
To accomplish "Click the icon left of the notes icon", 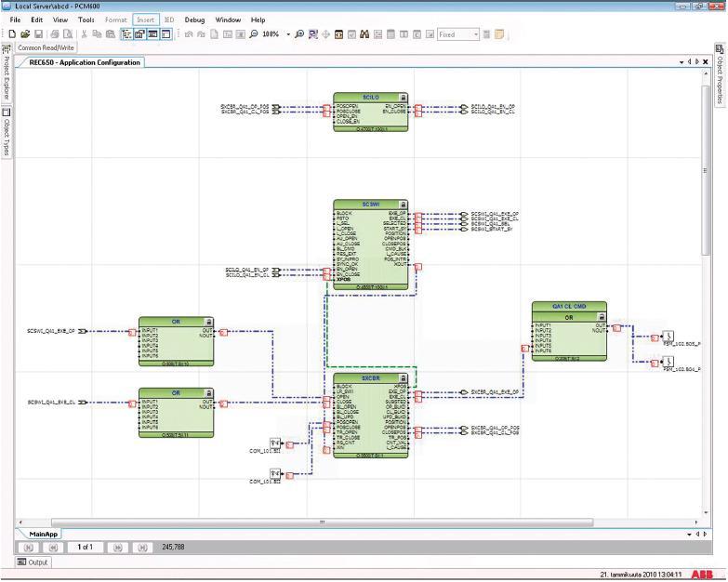I will [x=486, y=33].
